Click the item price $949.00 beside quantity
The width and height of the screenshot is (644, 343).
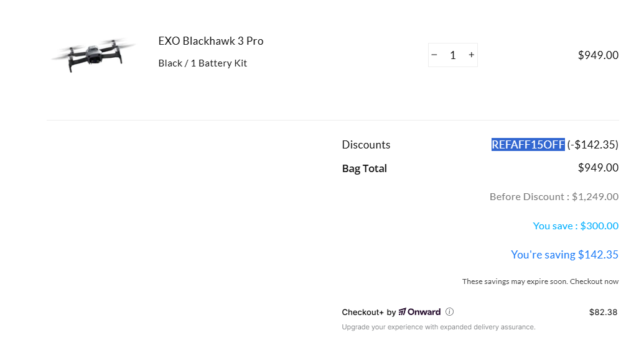pos(598,55)
